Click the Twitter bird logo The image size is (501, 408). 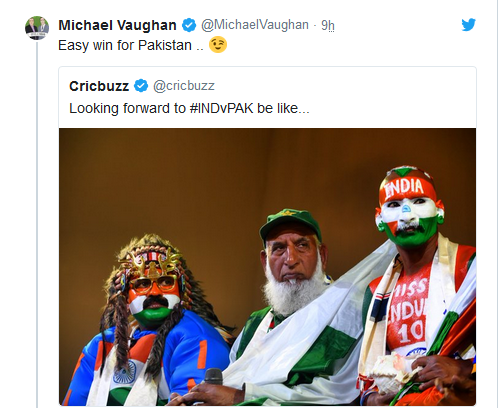(x=468, y=25)
